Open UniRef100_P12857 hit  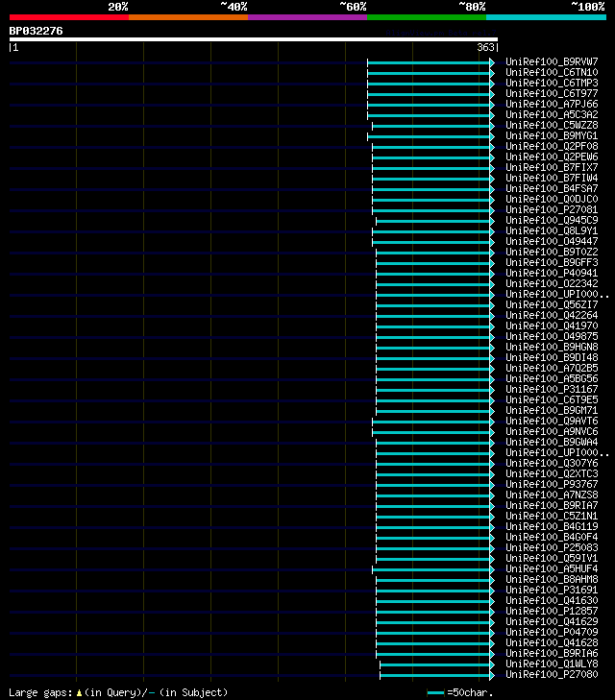(x=552, y=611)
